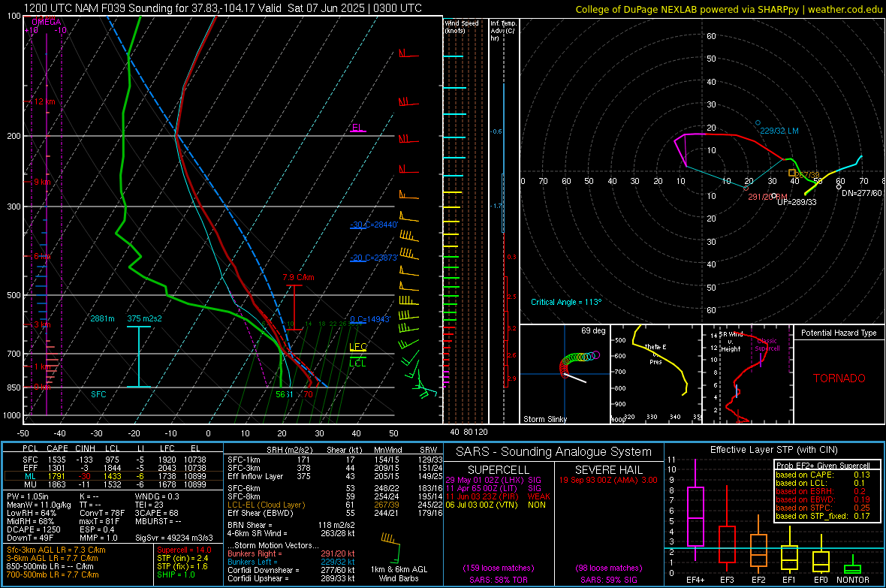886x588 pixels.
Task: Click the Classic Supercell label
Action: 767,345
